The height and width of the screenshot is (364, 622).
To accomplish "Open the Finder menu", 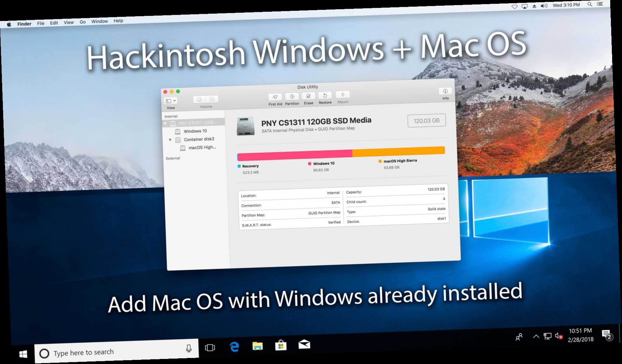I will (24, 24).
